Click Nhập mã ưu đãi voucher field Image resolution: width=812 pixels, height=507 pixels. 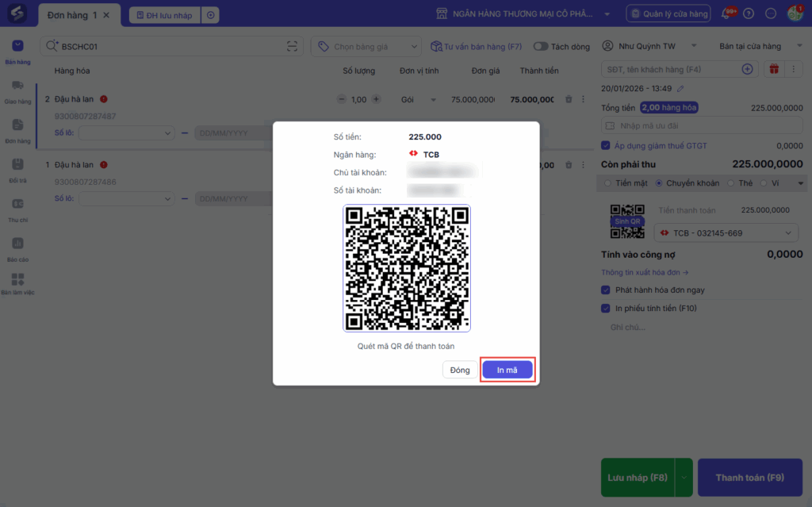pos(702,125)
